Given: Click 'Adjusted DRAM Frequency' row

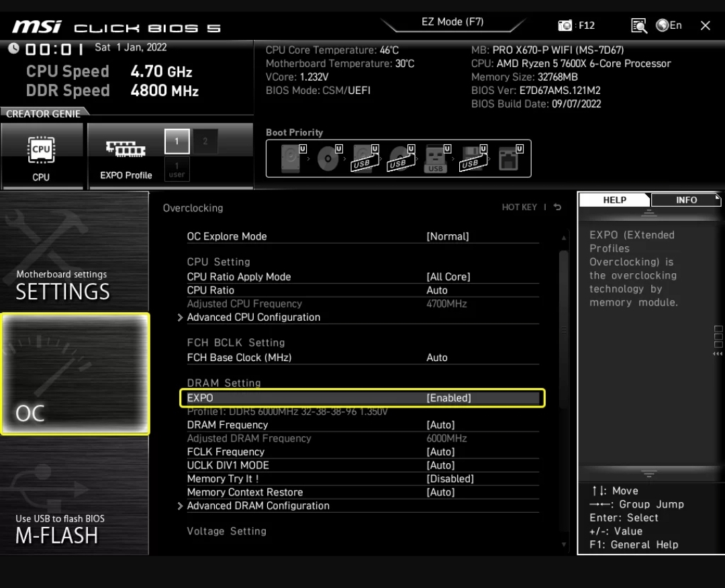Looking at the screenshot, I should point(363,438).
